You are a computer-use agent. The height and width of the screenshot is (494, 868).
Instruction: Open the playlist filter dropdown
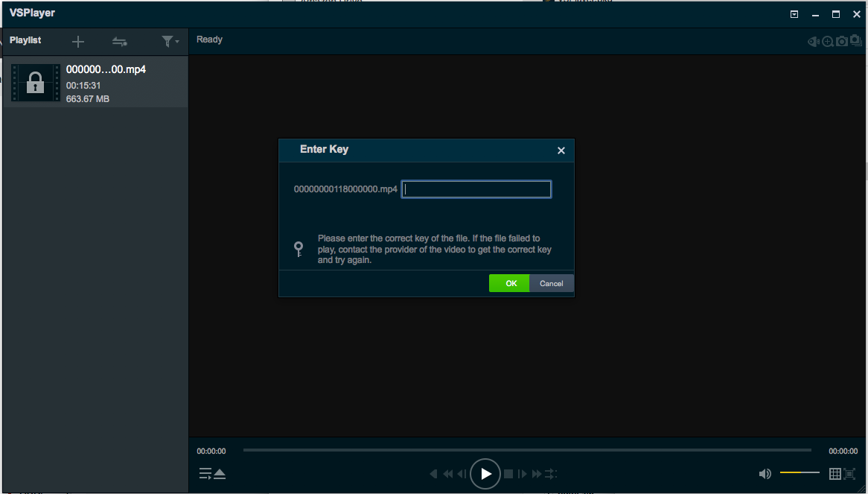click(x=170, y=42)
